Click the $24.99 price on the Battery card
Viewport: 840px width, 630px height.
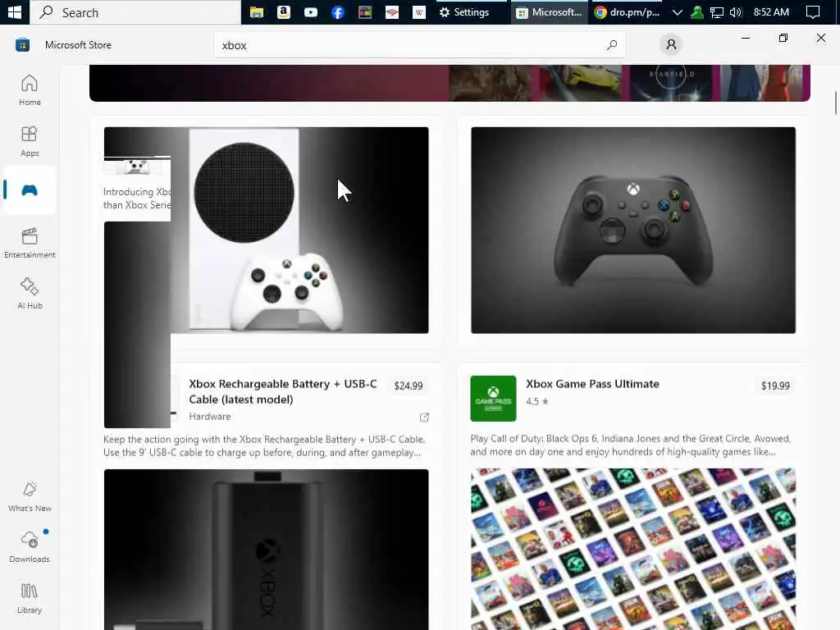[409, 386]
